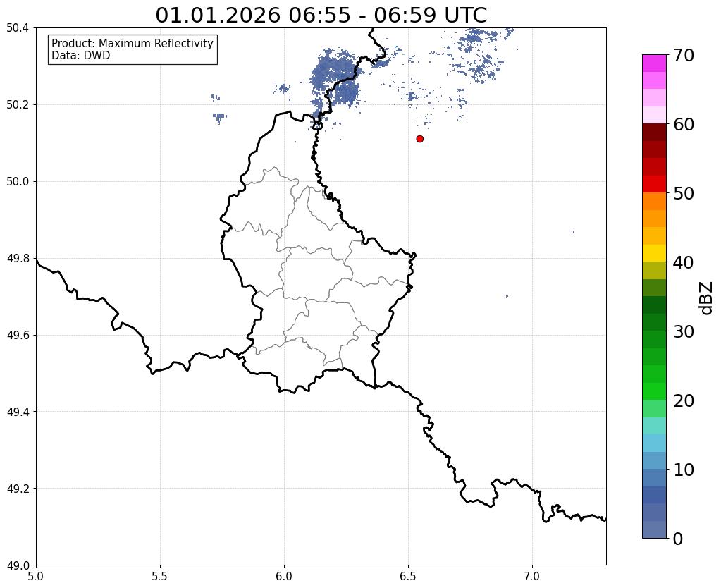
Task: Click the latitude label 49.8
Action: [18, 259]
